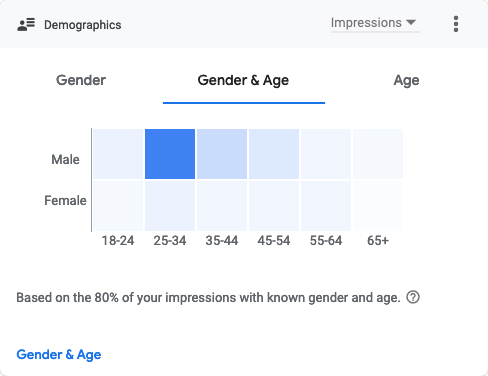Screen dimensions: 488x376
Task: Click the Female 18-24 heatmap cell
Action: [x=118, y=206]
